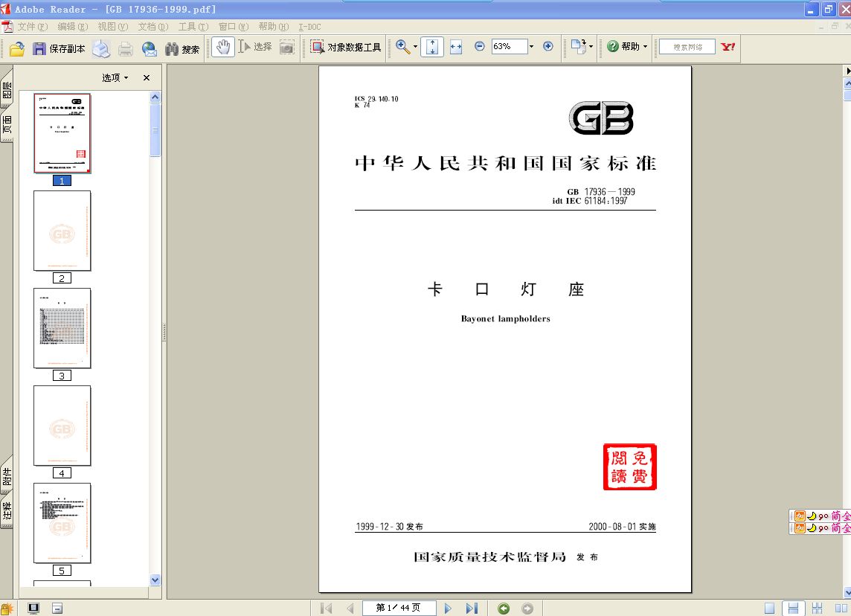Open Search (搜索) with binoculars icon
The width and height of the screenshot is (851, 616).
point(182,49)
